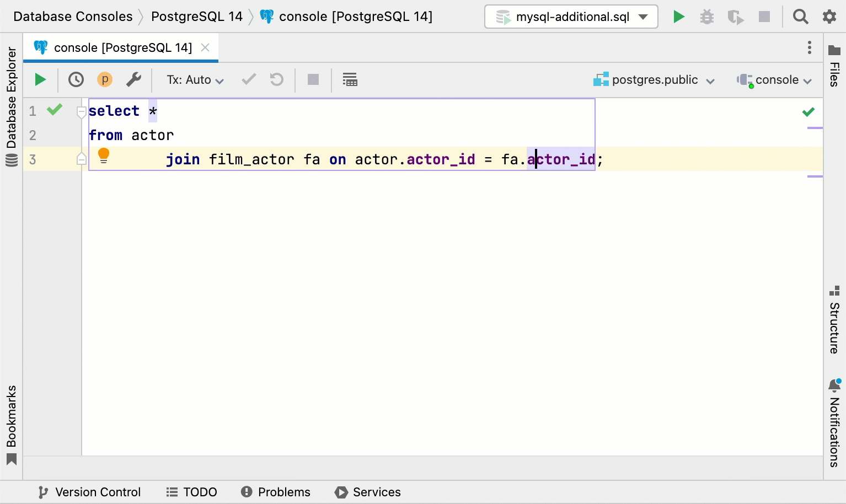Click the Output pane icon right of Stop
This screenshot has width=846, height=504.
(x=350, y=79)
